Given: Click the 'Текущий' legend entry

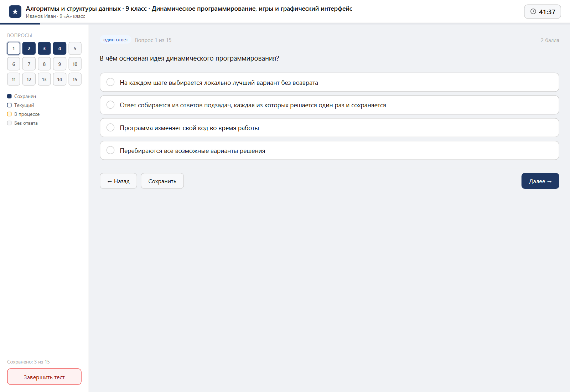Looking at the screenshot, I should (21, 105).
